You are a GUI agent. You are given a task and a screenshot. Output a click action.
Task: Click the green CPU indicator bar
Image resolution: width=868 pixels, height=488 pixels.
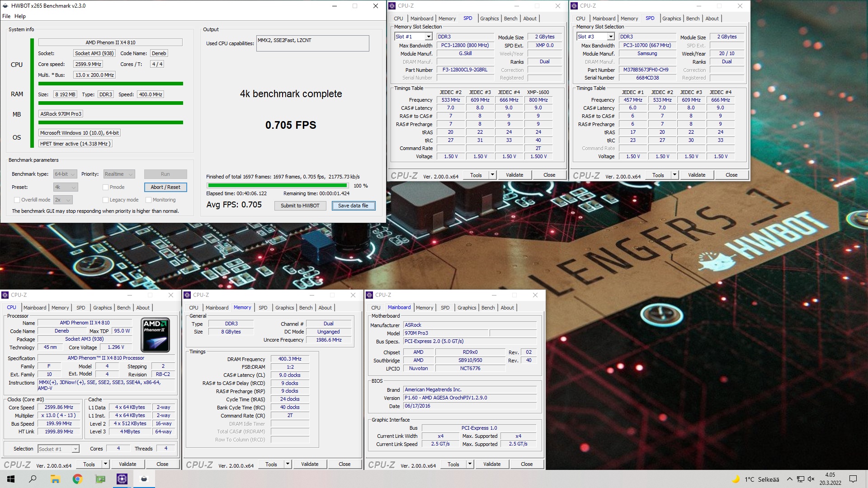pyautogui.click(x=110, y=84)
